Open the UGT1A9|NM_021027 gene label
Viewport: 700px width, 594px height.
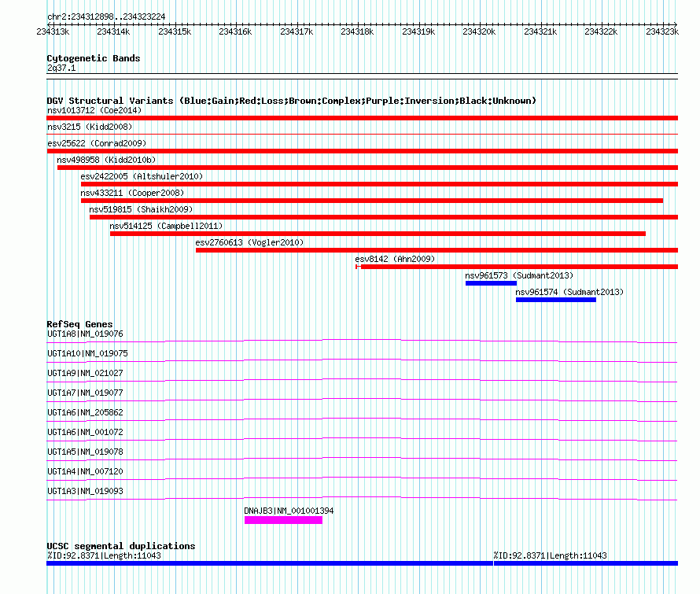[x=85, y=374]
